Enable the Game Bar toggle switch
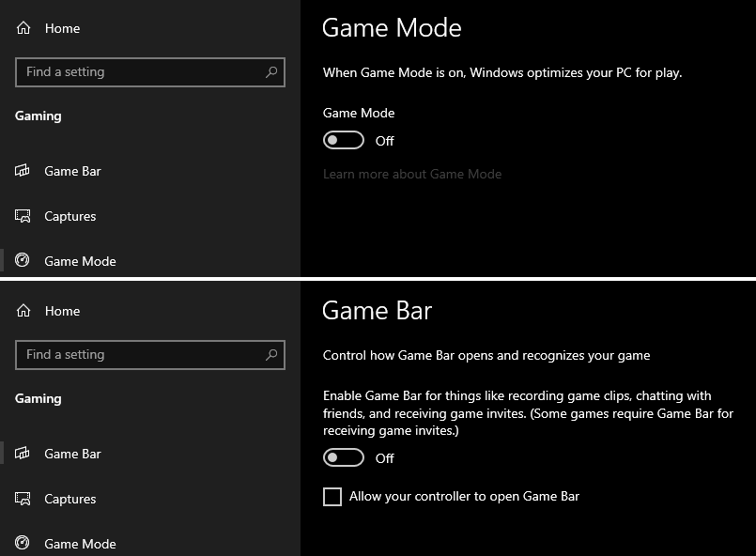Image resolution: width=756 pixels, height=556 pixels. click(344, 458)
